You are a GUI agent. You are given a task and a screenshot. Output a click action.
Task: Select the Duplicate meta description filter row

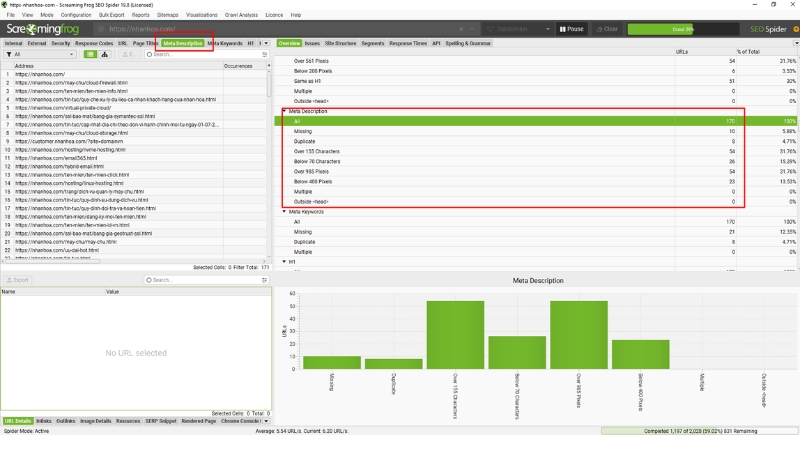pos(537,141)
